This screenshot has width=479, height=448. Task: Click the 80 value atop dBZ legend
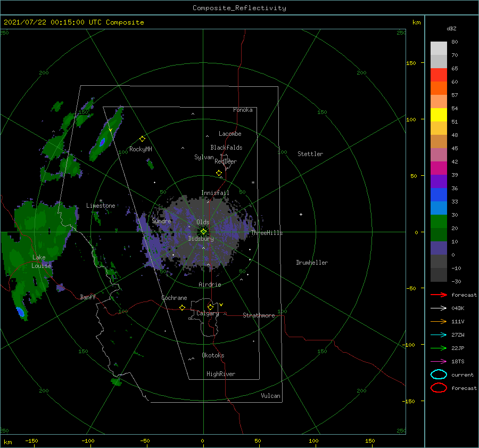coord(455,42)
